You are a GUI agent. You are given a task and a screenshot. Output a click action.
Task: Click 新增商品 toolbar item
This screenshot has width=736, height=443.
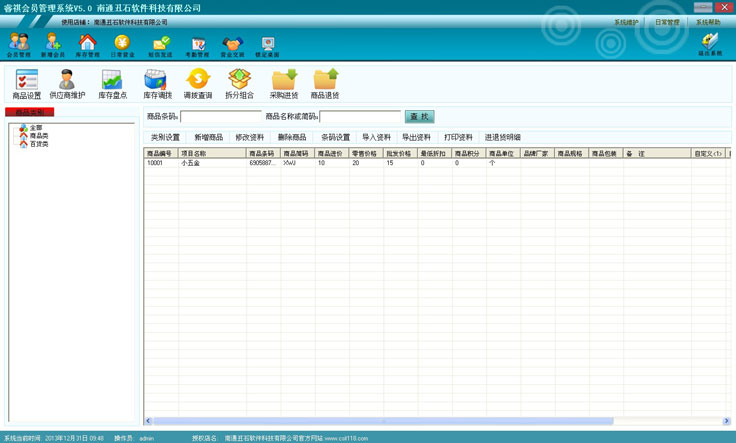point(208,137)
